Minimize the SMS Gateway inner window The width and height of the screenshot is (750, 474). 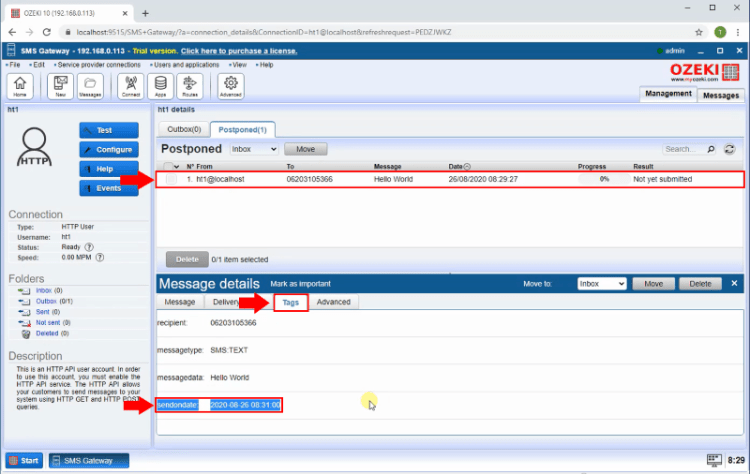click(x=701, y=51)
